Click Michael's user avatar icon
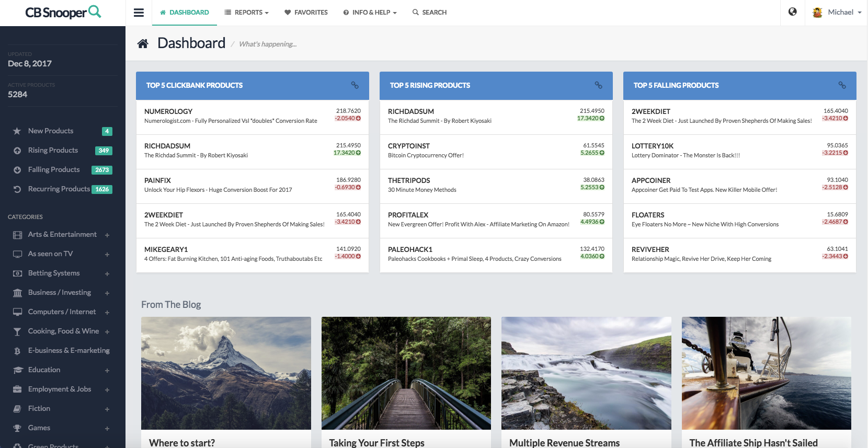868x448 pixels. 817,12
